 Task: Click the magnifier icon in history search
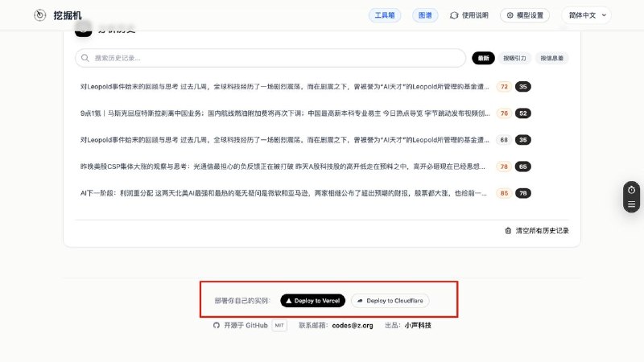(x=85, y=58)
